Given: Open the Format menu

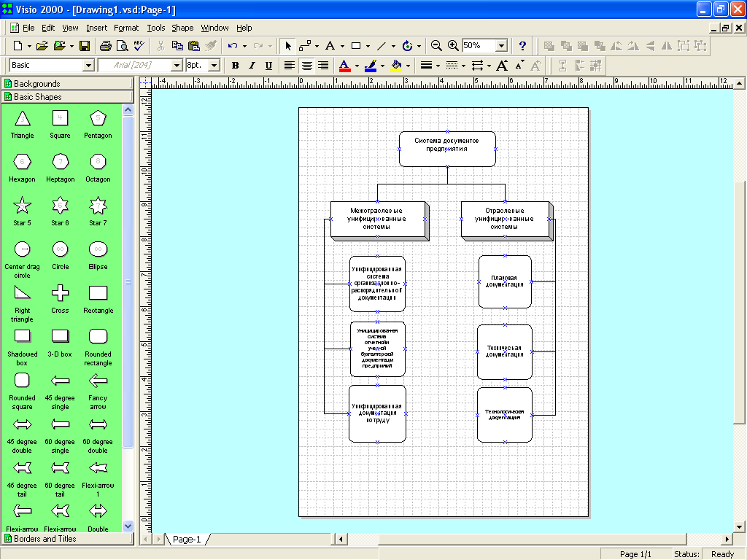Looking at the screenshot, I should [x=126, y=28].
